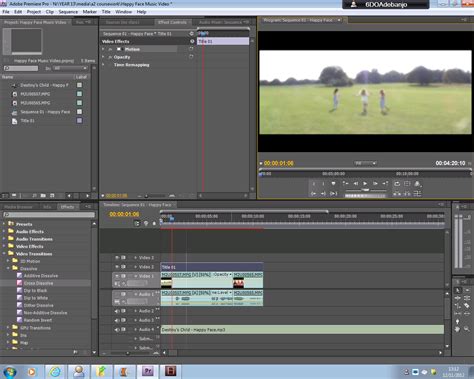Step back one frame in Program monitor

coord(355,183)
